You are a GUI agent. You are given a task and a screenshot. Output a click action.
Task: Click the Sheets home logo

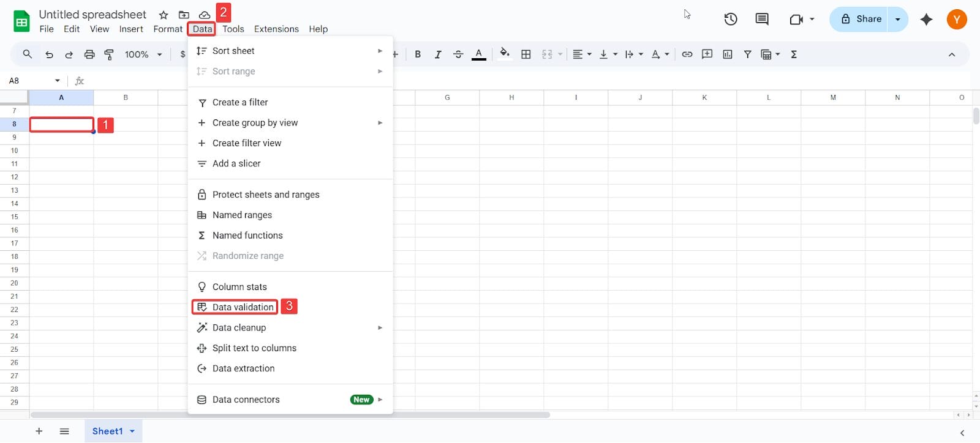pyautogui.click(x=21, y=21)
